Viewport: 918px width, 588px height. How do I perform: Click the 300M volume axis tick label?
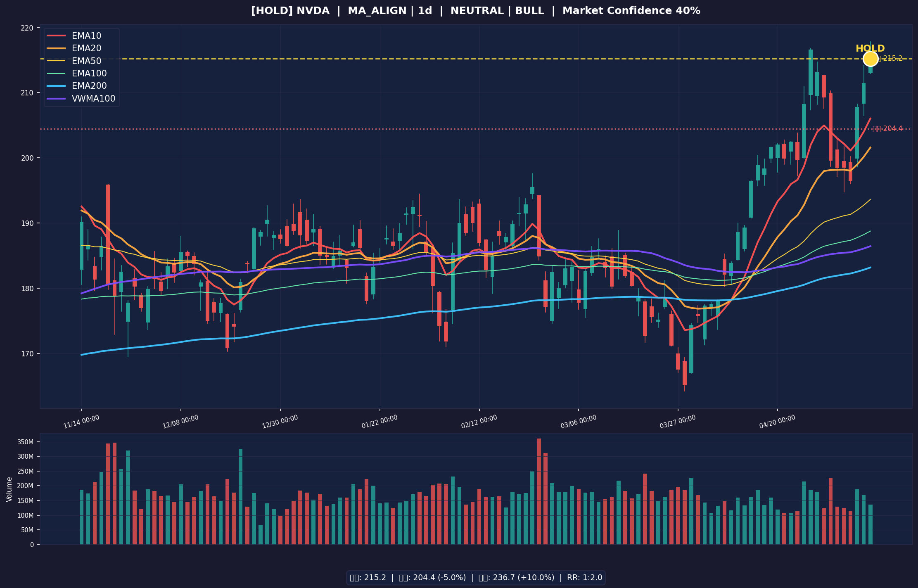[x=26, y=456]
